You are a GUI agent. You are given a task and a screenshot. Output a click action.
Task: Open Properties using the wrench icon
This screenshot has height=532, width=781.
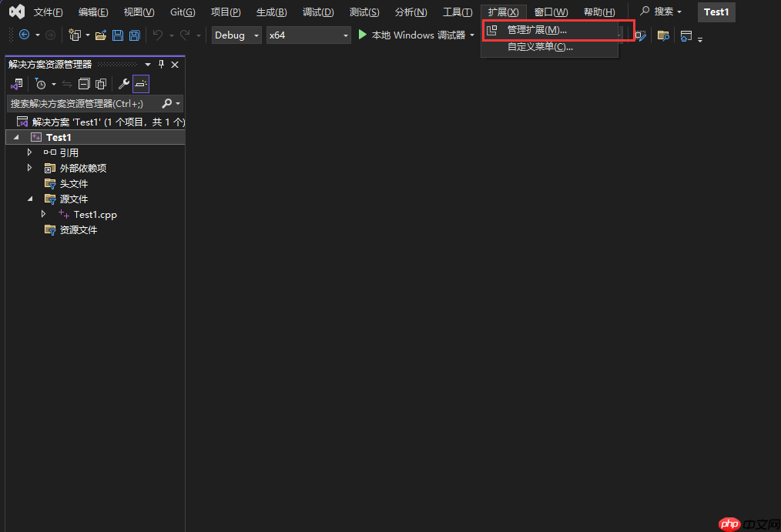[122, 84]
